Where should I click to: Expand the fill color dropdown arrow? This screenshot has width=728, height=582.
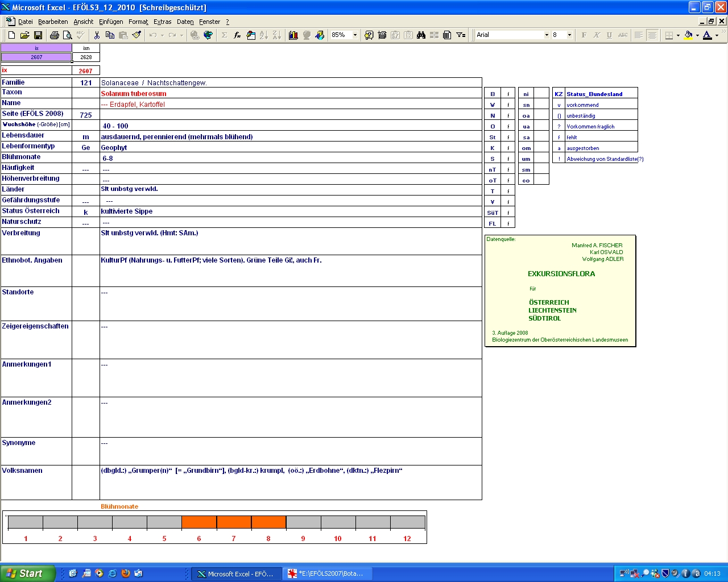tap(698, 35)
